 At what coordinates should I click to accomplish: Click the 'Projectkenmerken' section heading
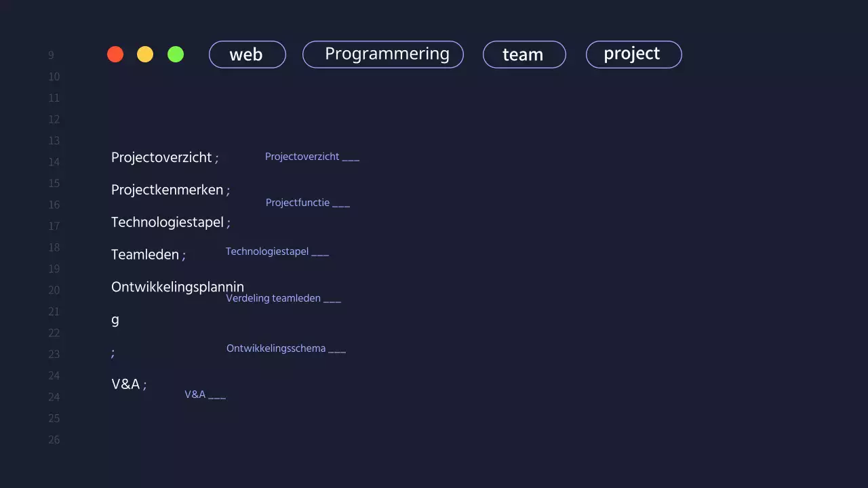[167, 190]
